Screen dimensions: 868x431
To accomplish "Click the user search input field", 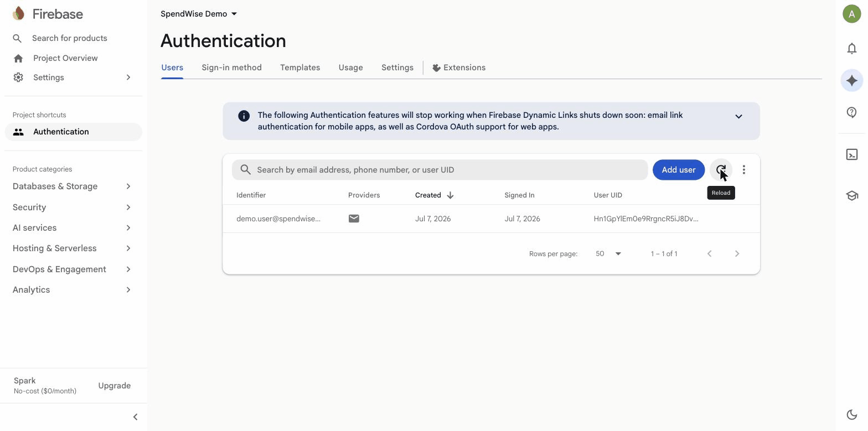I will [440, 170].
